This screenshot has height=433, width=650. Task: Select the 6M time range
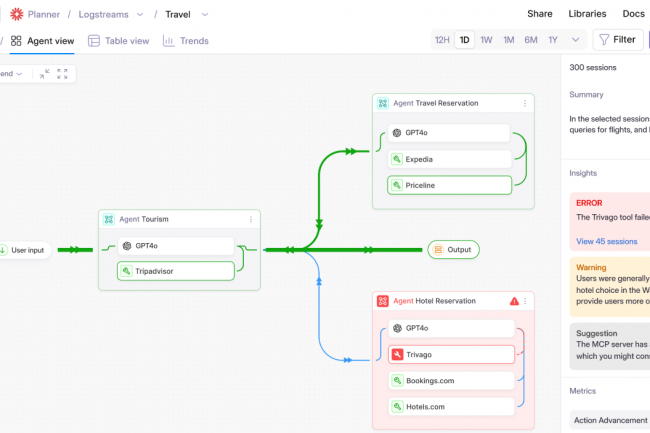point(531,40)
